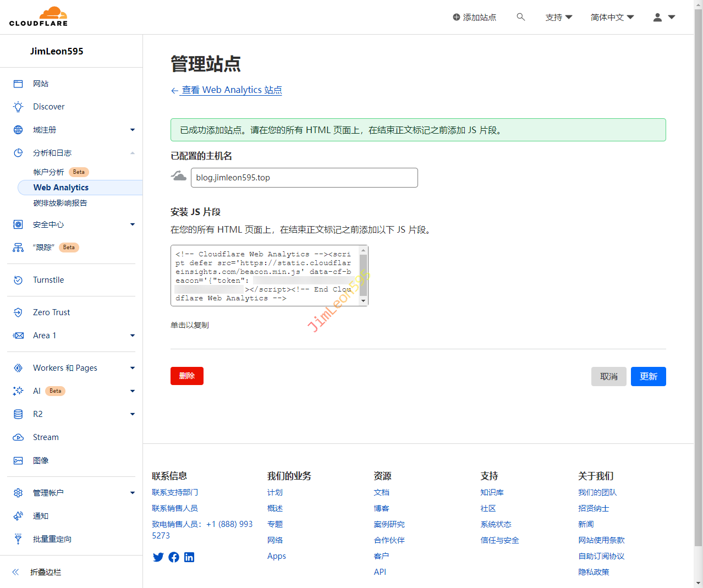
Task: Open search with the magnifier icon
Action: 520,17
